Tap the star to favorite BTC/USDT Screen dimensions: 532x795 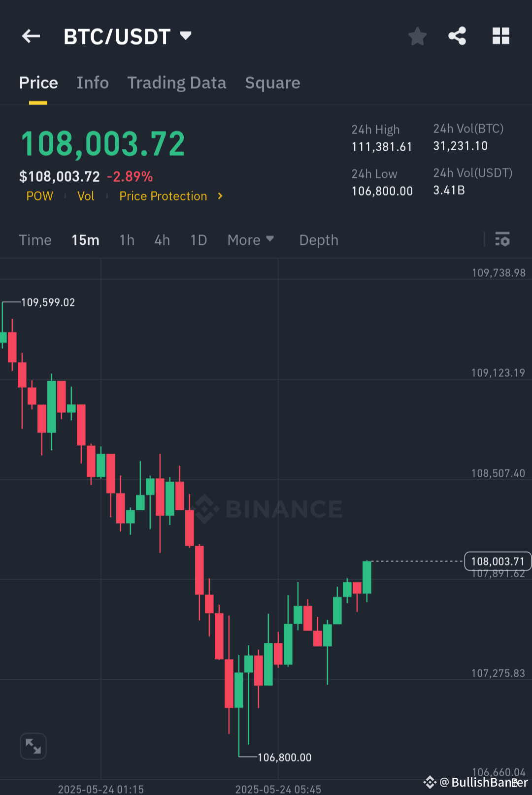[417, 36]
